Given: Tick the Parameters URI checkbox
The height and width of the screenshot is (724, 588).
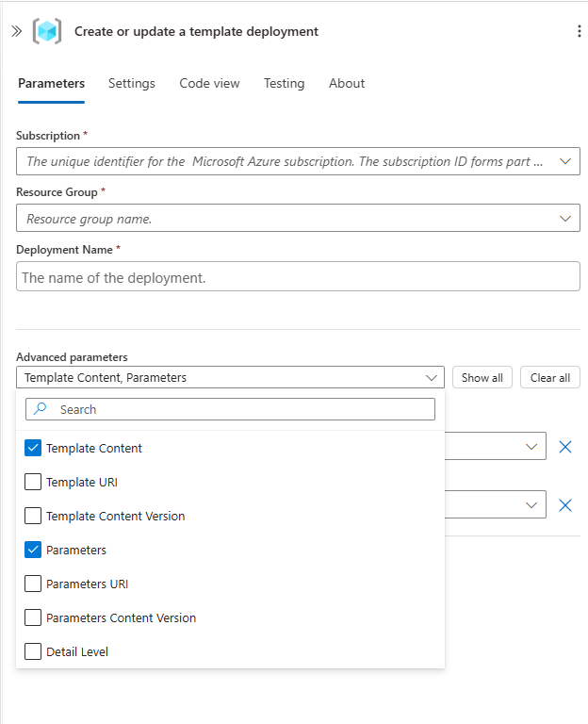Looking at the screenshot, I should point(33,584).
